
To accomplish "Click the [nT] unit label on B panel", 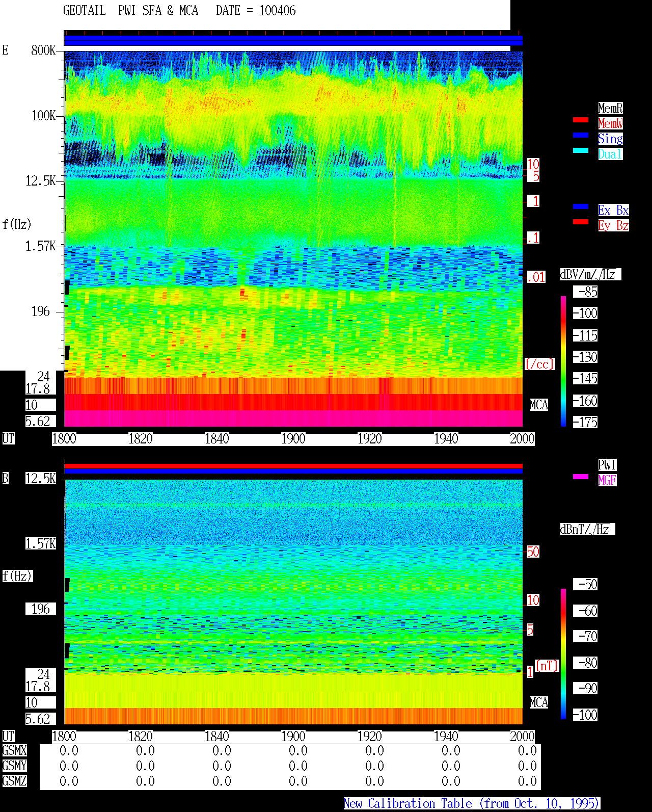I will click(x=547, y=666).
